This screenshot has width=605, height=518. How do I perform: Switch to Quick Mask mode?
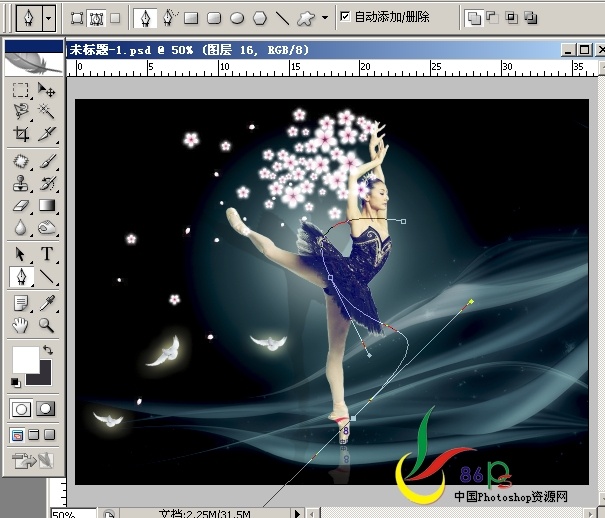coord(46,408)
